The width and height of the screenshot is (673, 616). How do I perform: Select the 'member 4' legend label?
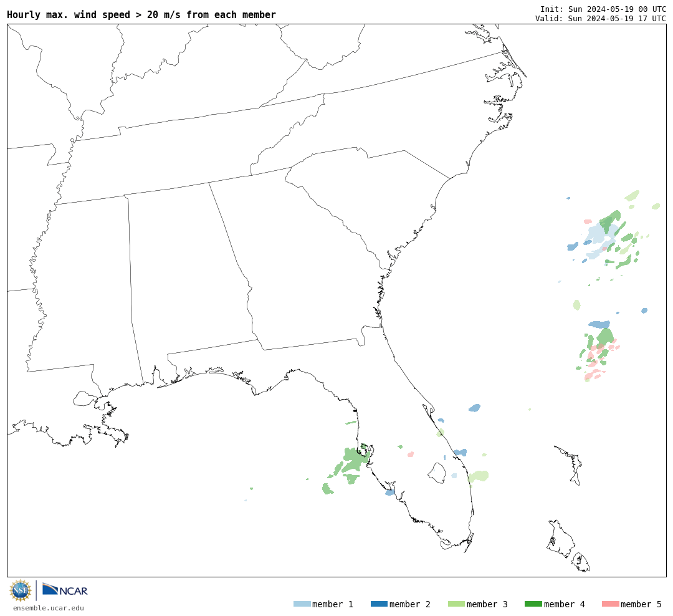pos(564,604)
